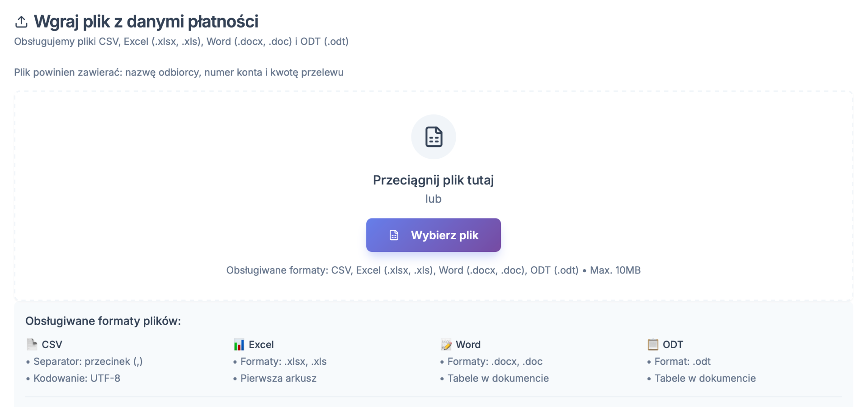Click the Przeciągnij plik tutaj text
Screen dimensions: 868x407
click(434, 180)
